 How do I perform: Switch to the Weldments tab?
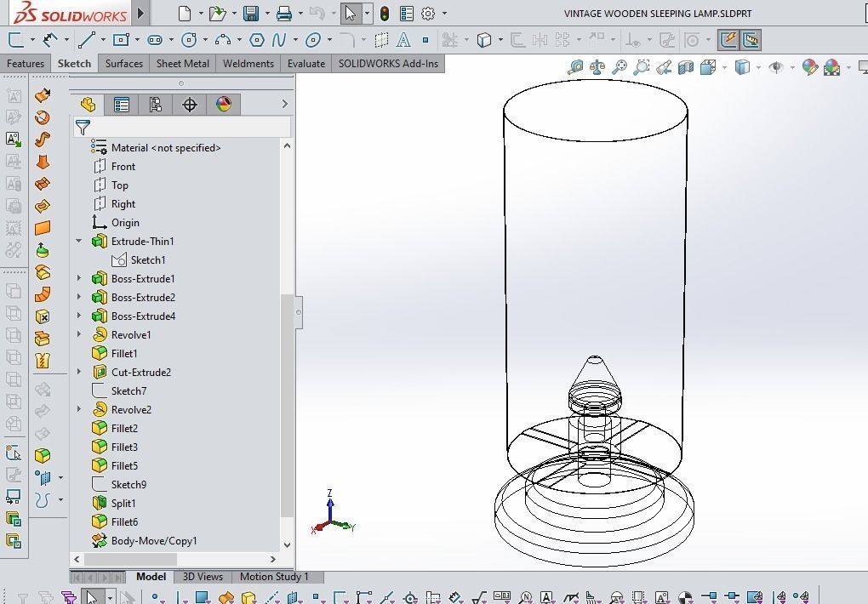(248, 64)
